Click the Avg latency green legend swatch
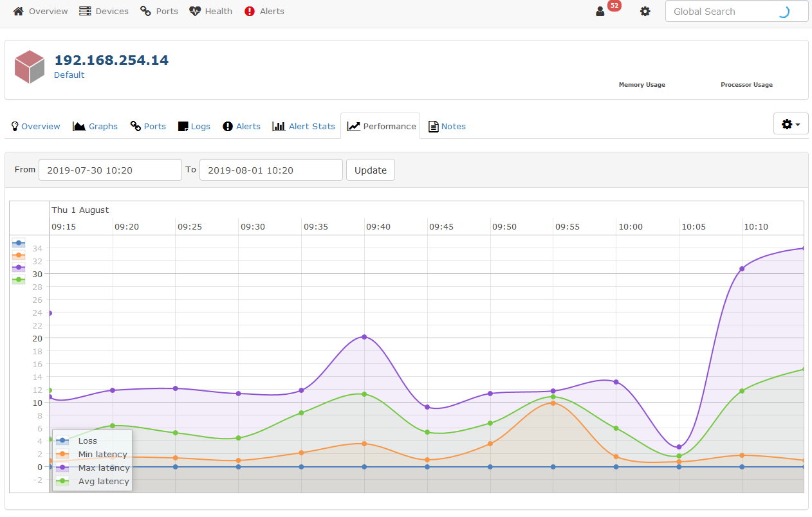 click(x=62, y=482)
